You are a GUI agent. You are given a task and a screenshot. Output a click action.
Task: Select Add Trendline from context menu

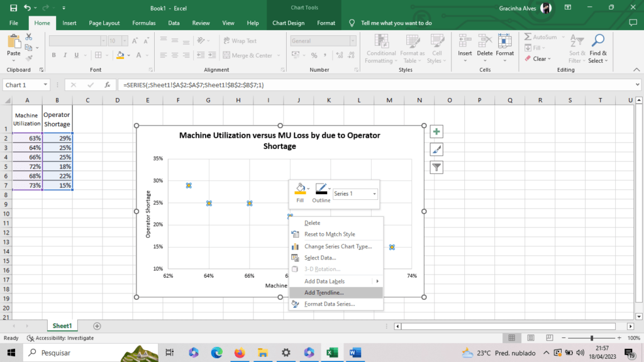click(x=324, y=292)
